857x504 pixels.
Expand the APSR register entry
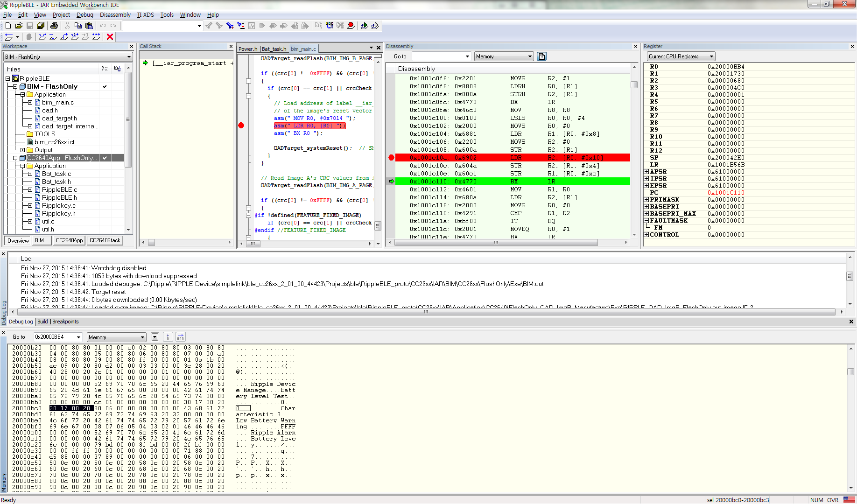[x=645, y=171]
